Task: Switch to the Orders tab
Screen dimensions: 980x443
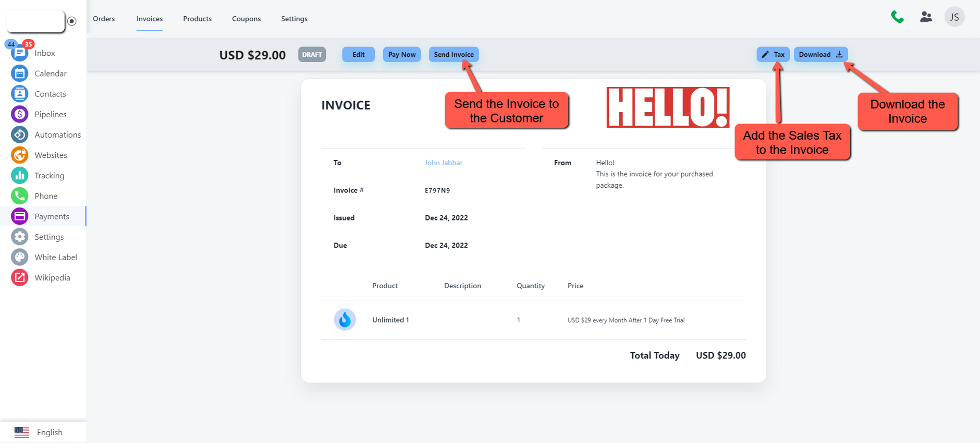Action: 104,19
